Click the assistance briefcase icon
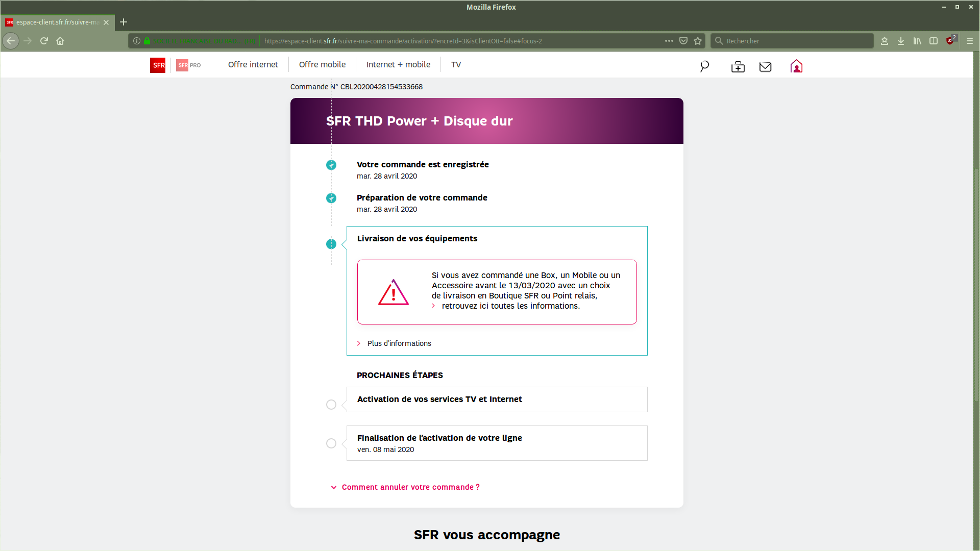 pos(738,67)
